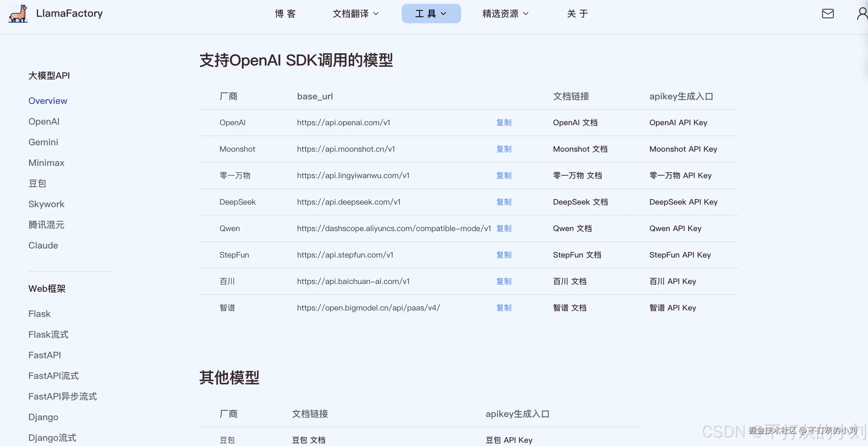Open Django流式 in the sidebar
The height and width of the screenshot is (446, 868).
tap(52, 437)
